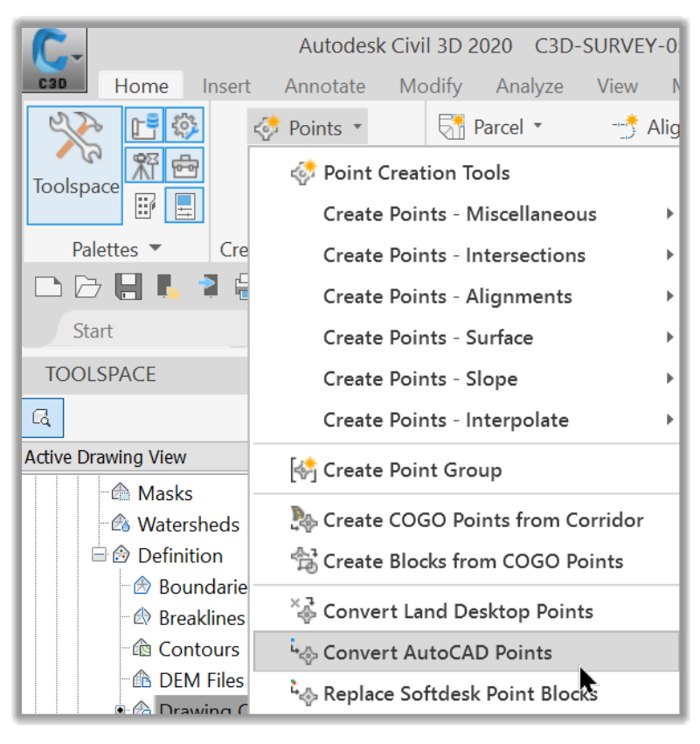Toggle the Toolspace palette button

tap(75, 165)
